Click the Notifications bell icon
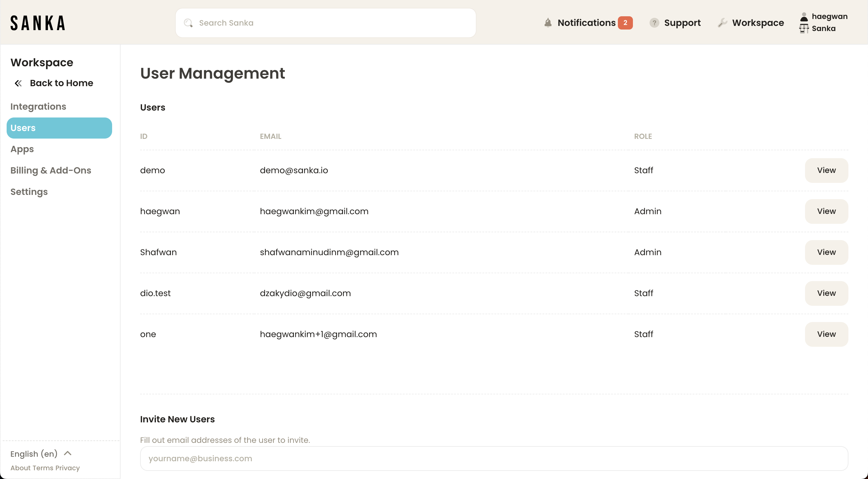Image resolution: width=868 pixels, height=479 pixels. 548,22
